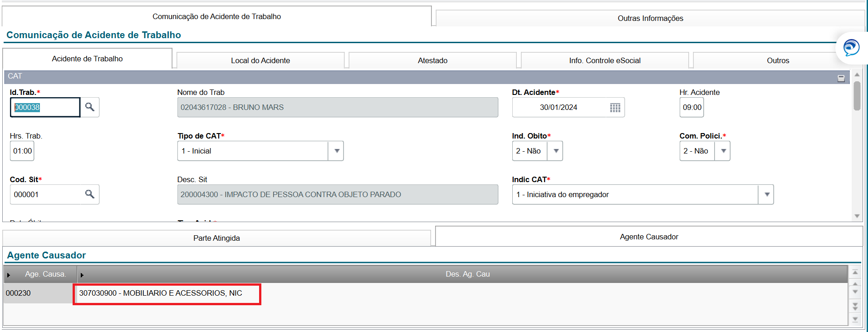Click the CAT form scrollbar thumb

coord(857,95)
